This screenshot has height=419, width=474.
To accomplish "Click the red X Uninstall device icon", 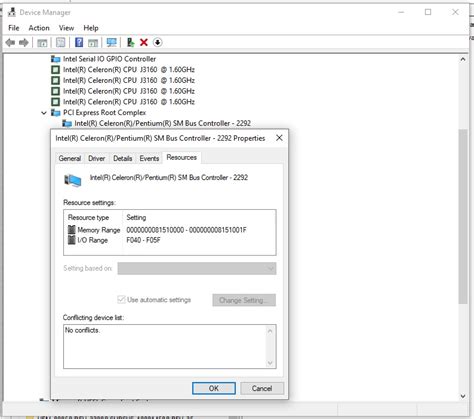I will tap(144, 42).
